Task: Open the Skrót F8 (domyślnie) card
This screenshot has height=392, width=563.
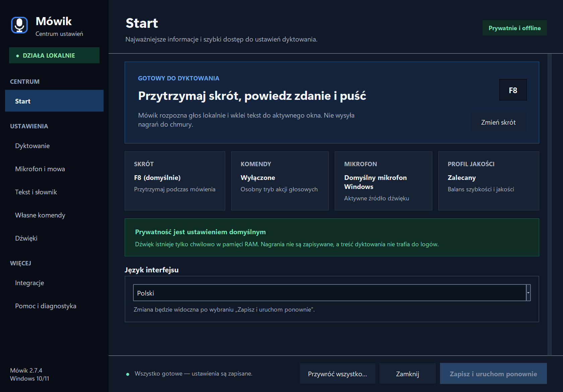Action: click(175, 181)
